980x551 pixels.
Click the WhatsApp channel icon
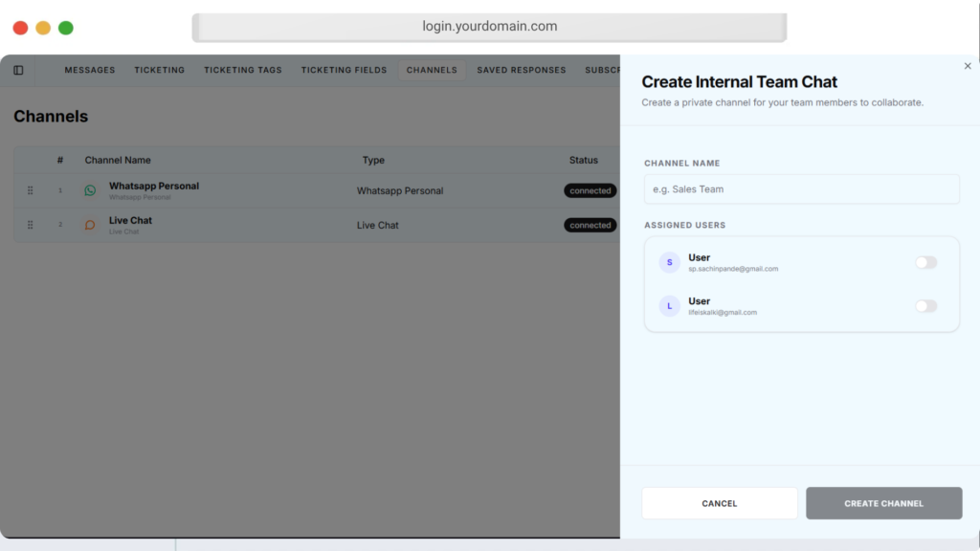click(x=90, y=190)
